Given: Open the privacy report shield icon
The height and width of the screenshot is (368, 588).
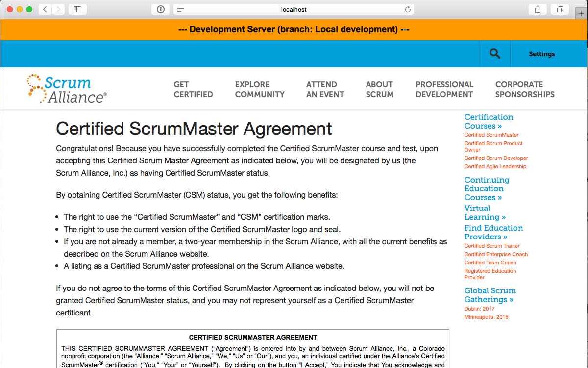Looking at the screenshot, I should click(161, 9).
